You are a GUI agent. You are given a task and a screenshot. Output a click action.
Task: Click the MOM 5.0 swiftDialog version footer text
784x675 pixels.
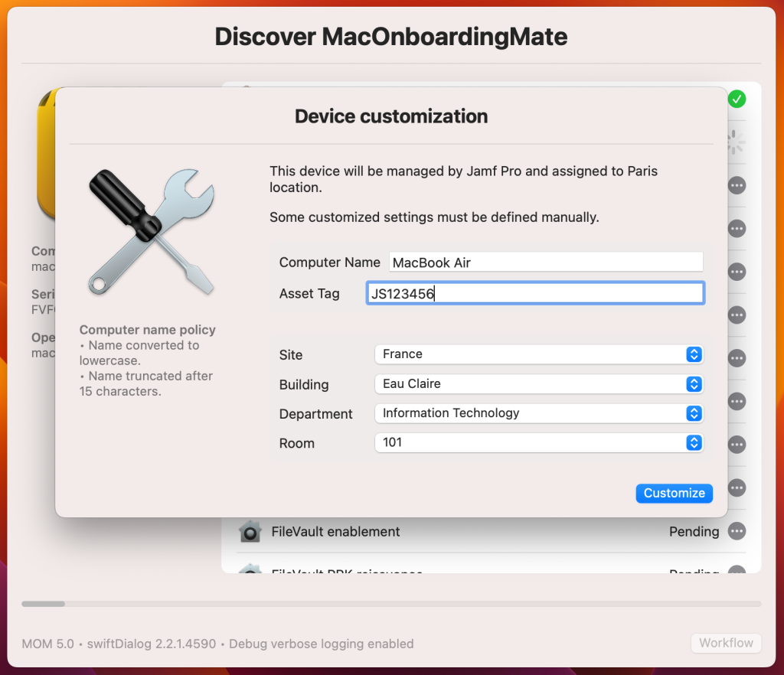point(217,644)
